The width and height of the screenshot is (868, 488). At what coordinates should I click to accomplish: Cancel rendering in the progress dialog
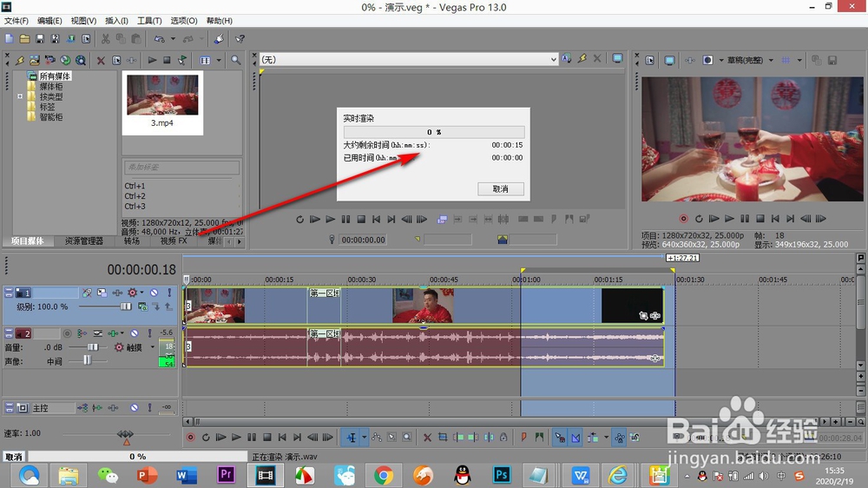click(501, 189)
